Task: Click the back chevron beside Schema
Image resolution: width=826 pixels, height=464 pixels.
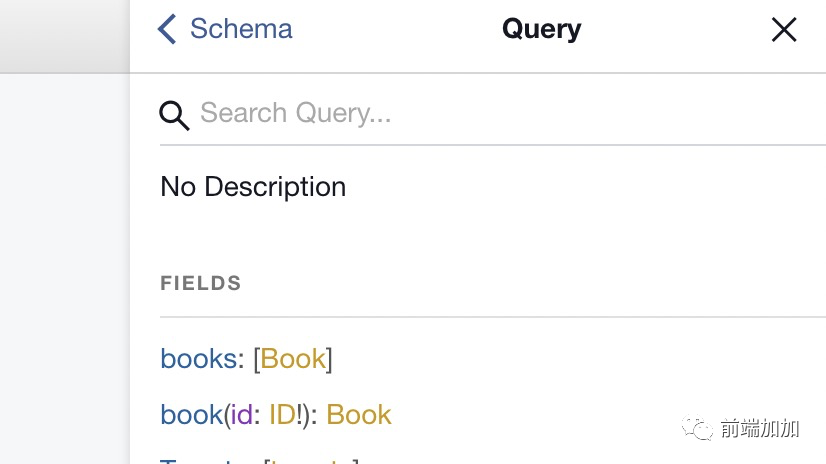Action: click(x=167, y=29)
